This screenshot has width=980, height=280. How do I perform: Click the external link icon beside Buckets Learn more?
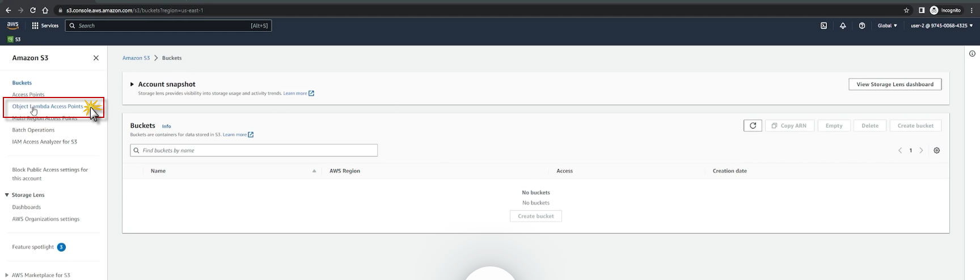pos(251,135)
